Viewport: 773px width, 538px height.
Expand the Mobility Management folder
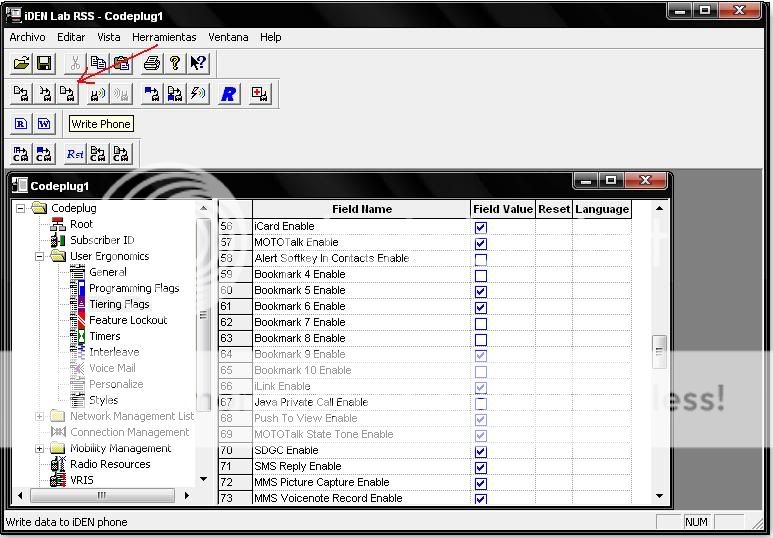tap(40, 449)
